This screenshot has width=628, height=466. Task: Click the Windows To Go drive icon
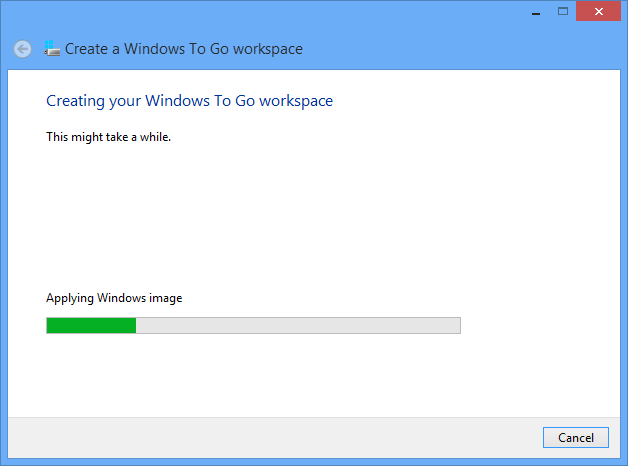(52, 48)
